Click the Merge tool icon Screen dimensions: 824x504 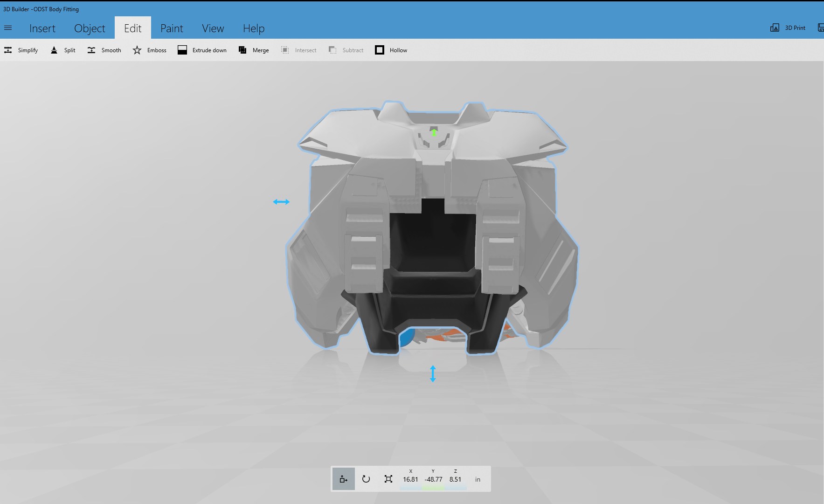(x=242, y=50)
